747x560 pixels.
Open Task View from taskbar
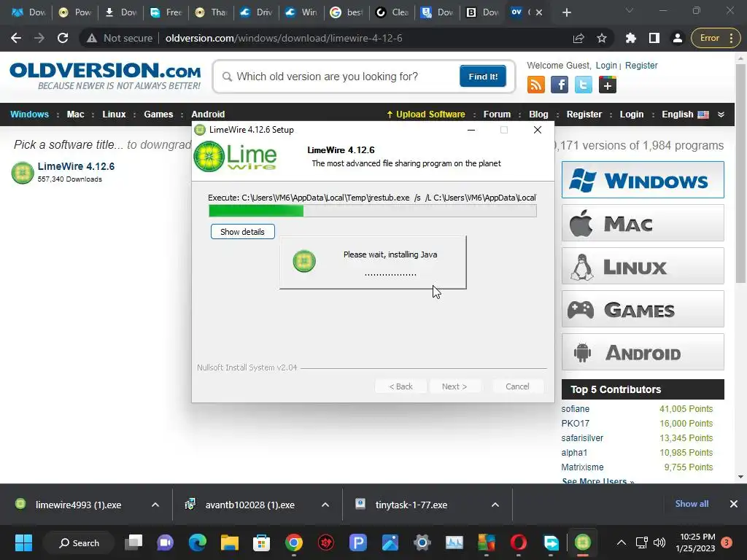click(133, 542)
